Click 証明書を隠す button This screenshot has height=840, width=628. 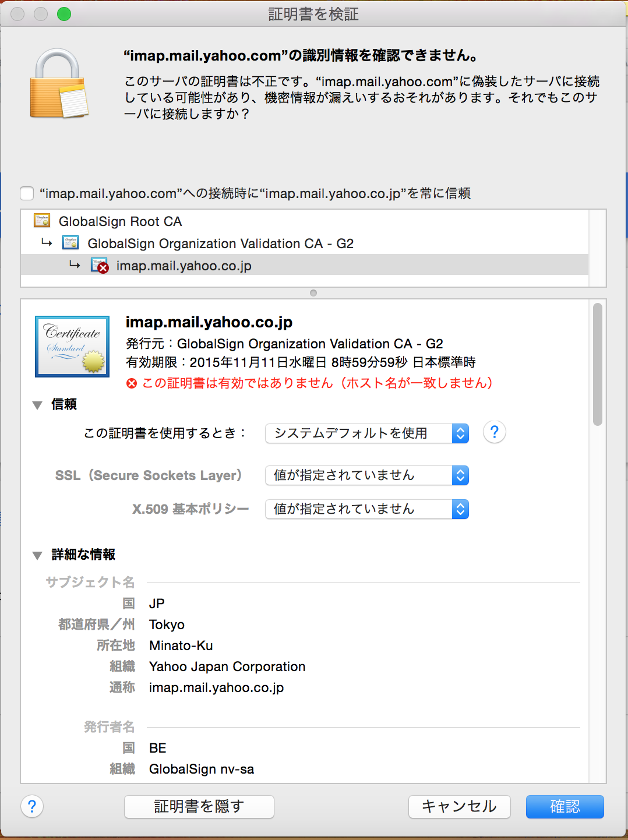(199, 807)
